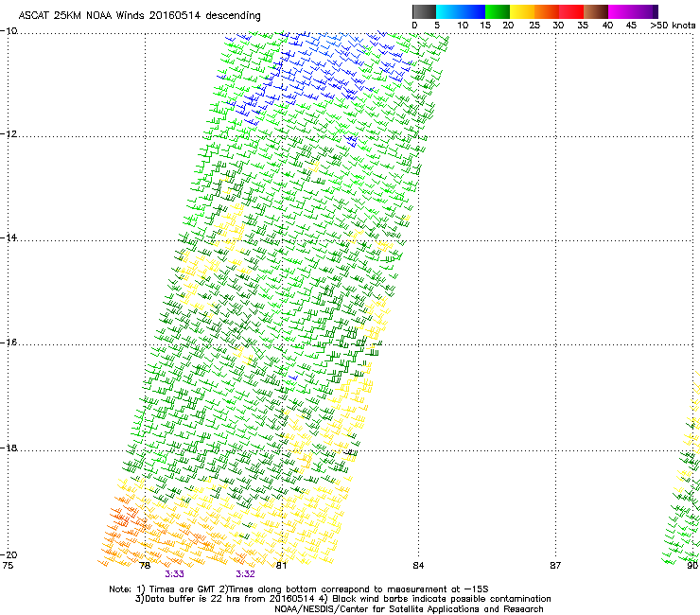
Task: Click the yellow 20-25 knots legend swatch
Action: tap(522, 11)
